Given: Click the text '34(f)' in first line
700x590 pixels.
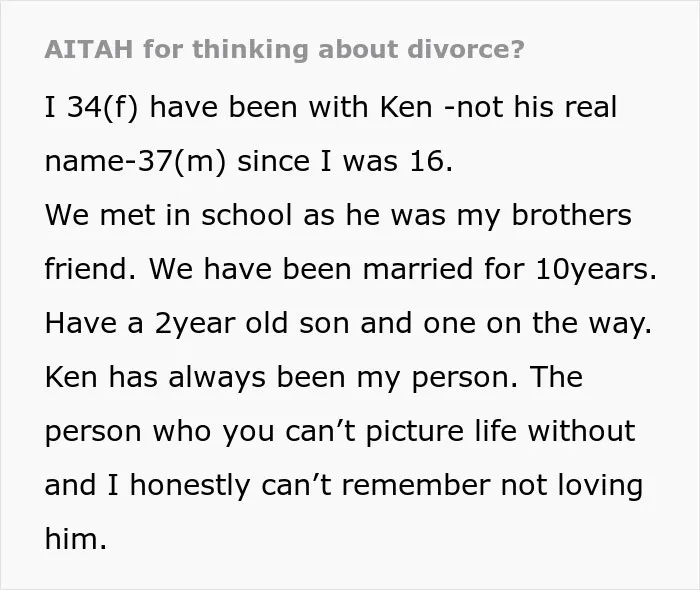Looking at the screenshot, I should (x=103, y=108).
